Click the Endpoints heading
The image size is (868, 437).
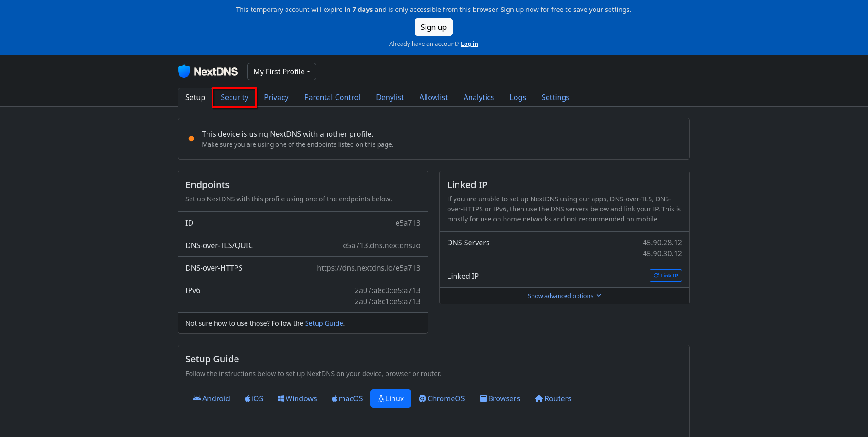pyautogui.click(x=207, y=185)
